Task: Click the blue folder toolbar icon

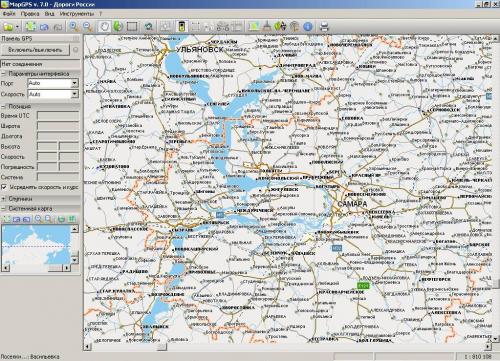Action: pyautogui.click(x=44, y=27)
